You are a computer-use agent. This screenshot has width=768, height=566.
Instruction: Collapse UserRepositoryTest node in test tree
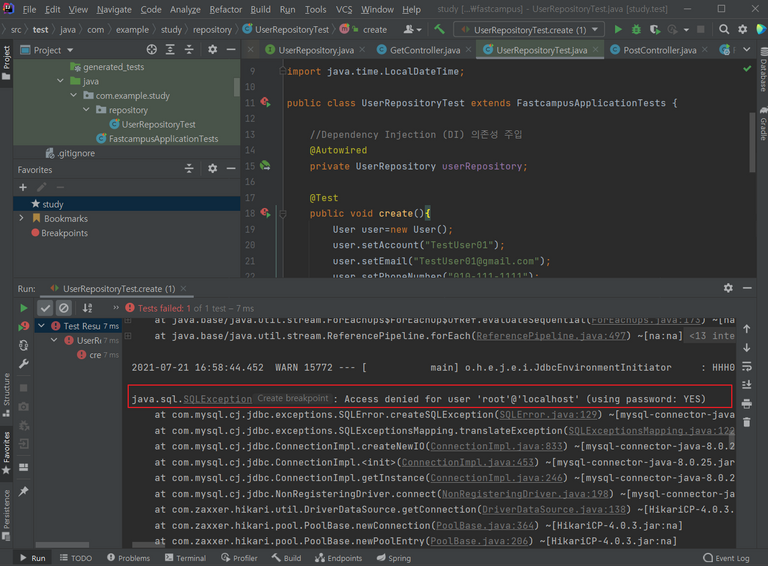click(54, 340)
